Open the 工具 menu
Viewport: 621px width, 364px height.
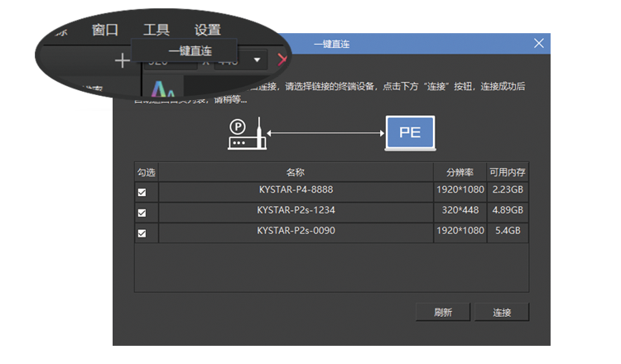point(156,30)
